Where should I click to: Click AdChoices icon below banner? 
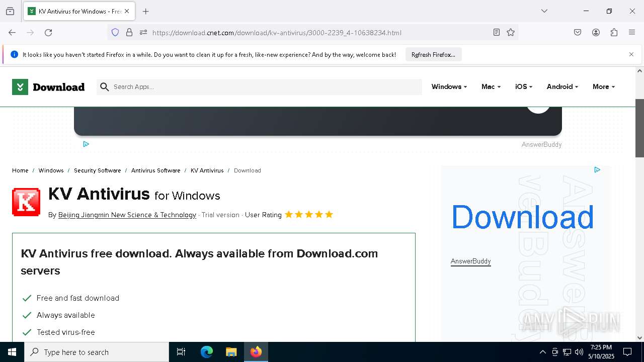(86, 144)
